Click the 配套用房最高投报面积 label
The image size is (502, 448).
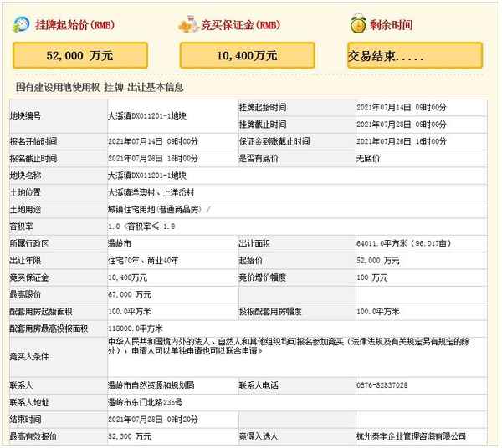point(49,328)
